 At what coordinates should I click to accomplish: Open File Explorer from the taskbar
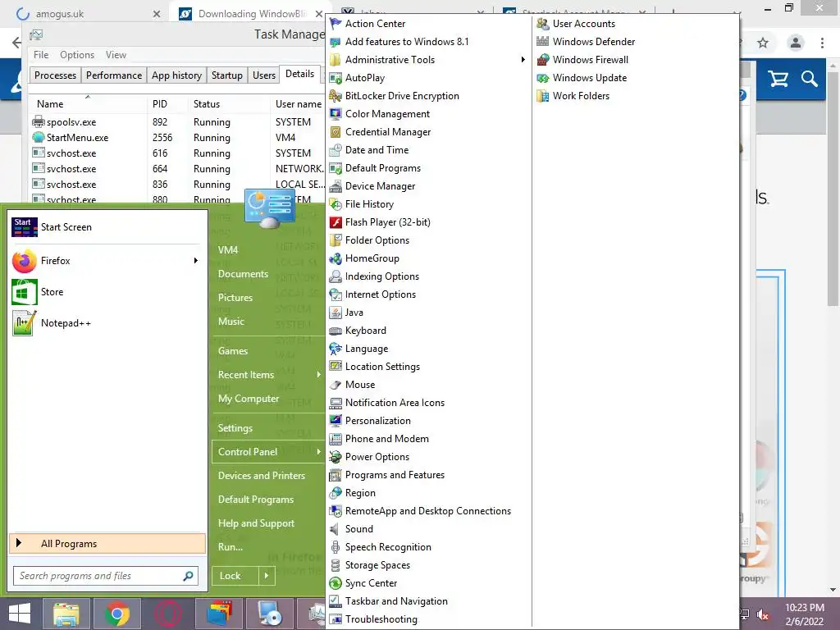(x=66, y=614)
